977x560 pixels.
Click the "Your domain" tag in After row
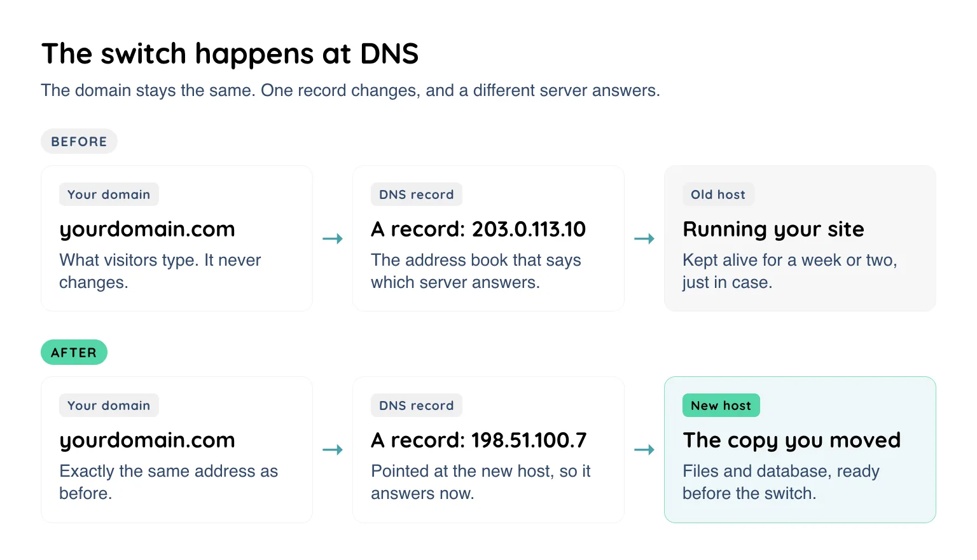pos(109,406)
